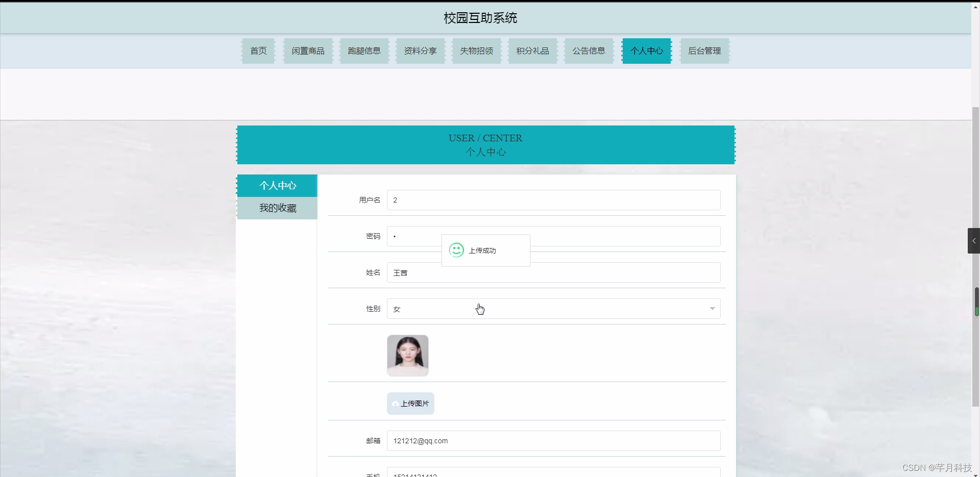This screenshot has width=980, height=477.
Task: Open the 积分礼品 section
Action: (x=532, y=51)
